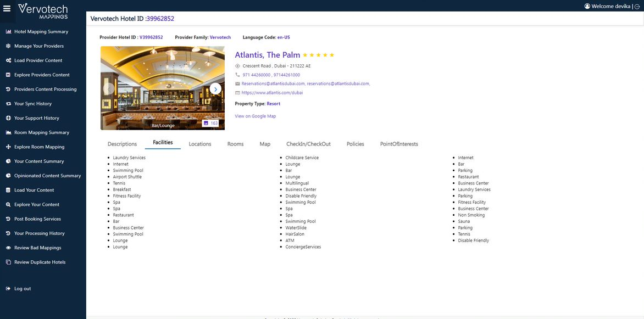The height and width of the screenshot is (319, 644).
Task: Advance the photo carousel with the right arrow
Action: [214, 88]
